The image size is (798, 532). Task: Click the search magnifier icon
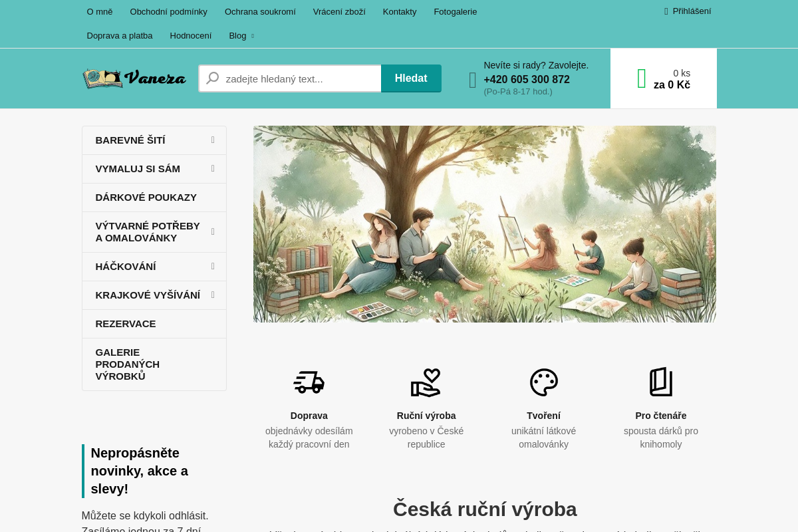(x=213, y=78)
